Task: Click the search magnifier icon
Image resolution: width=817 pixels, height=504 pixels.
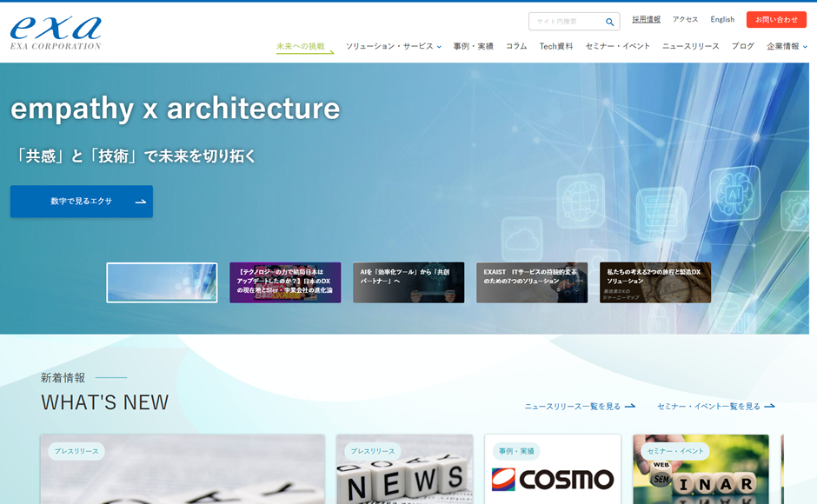Action: (x=609, y=22)
